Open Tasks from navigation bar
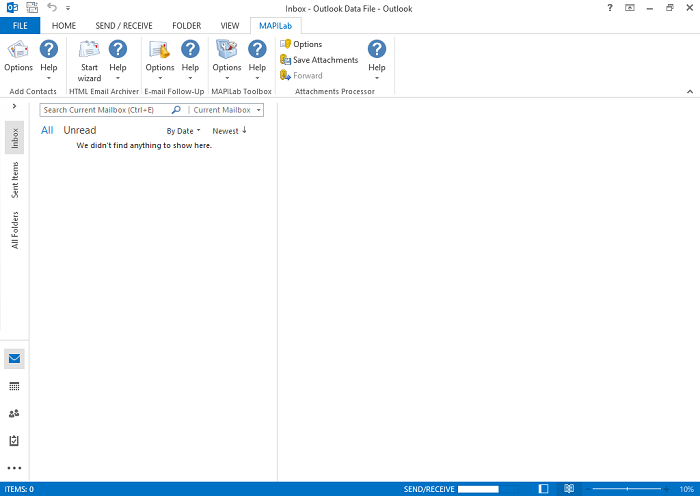The width and height of the screenshot is (700, 496). point(14,441)
